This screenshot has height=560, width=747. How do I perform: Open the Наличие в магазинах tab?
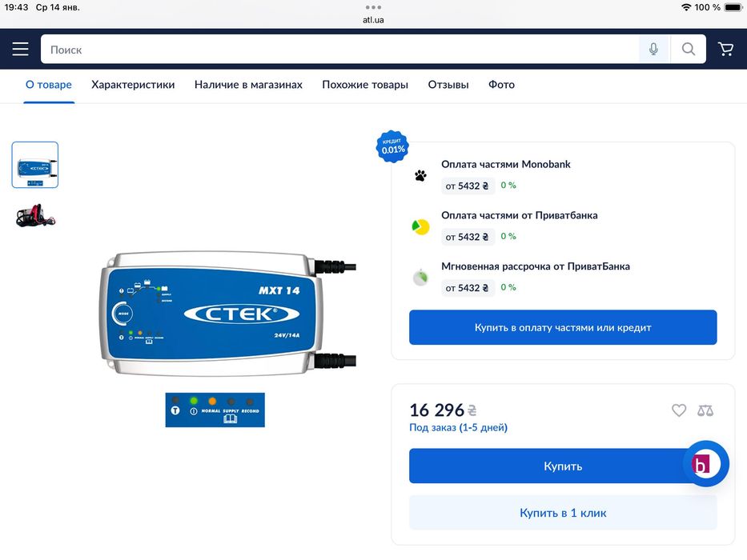(248, 85)
